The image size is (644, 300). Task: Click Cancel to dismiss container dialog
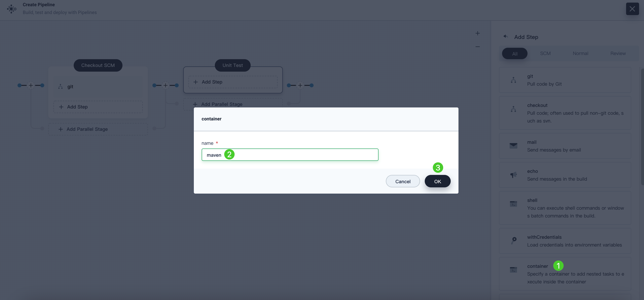(x=402, y=181)
